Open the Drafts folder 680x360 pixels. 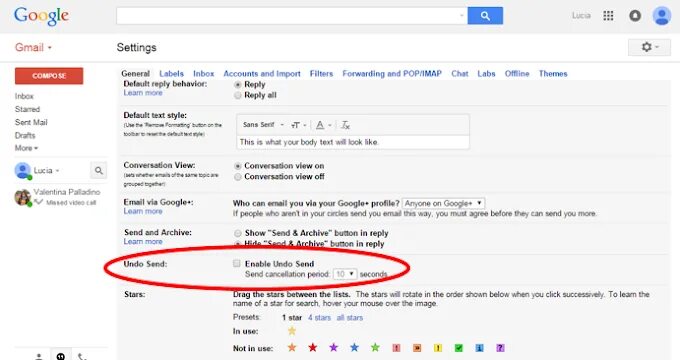25,135
